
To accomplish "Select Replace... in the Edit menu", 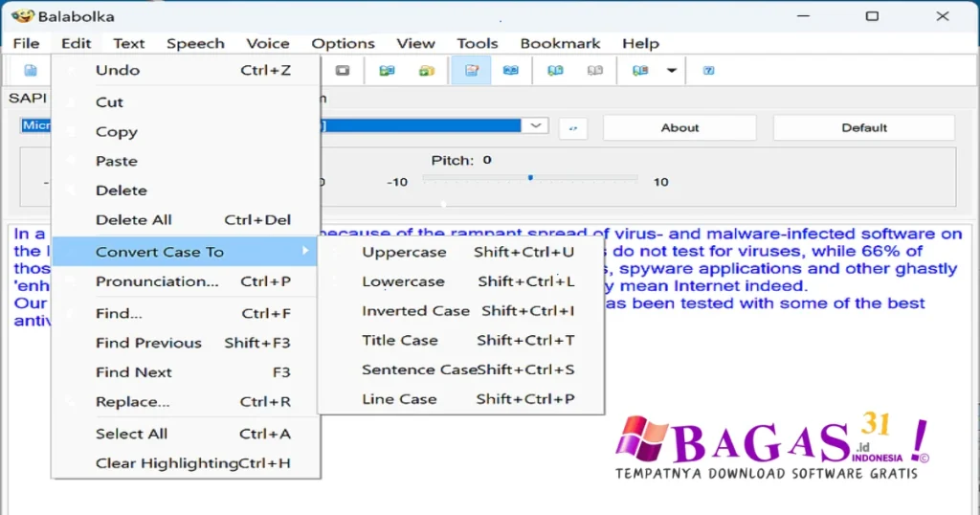I will click(x=185, y=401).
